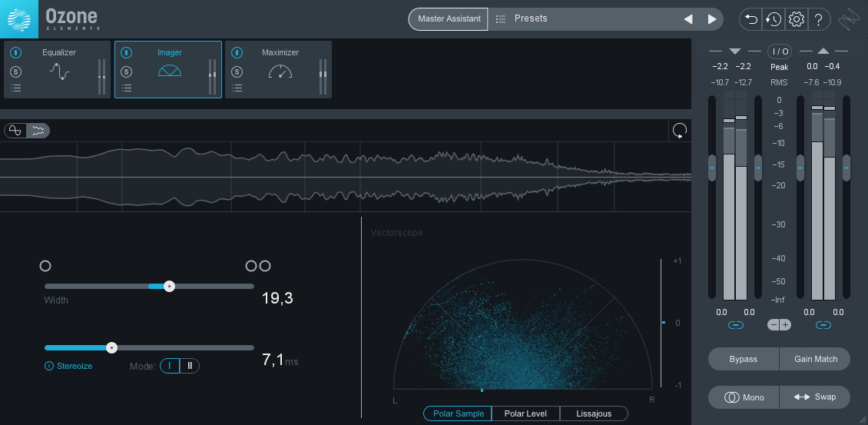Viewport: 868px width, 425px height.
Task: Toggle the Maximizer module power button
Action: pyautogui.click(x=237, y=52)
